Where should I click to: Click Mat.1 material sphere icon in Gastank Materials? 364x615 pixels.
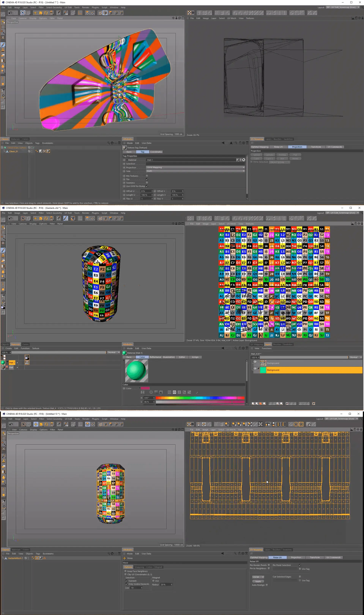point(3,362)
